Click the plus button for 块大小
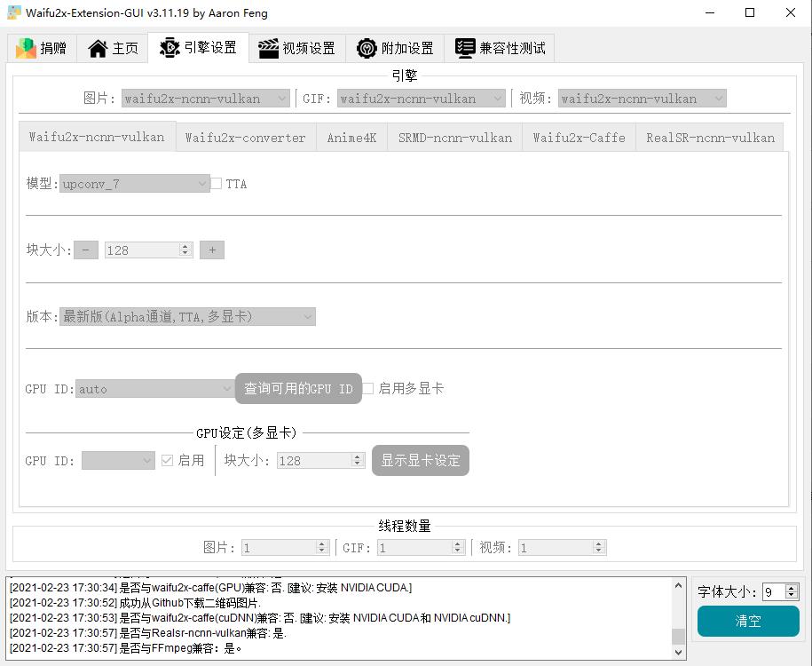Screen dimensions: 812x666 pos(212,250)
